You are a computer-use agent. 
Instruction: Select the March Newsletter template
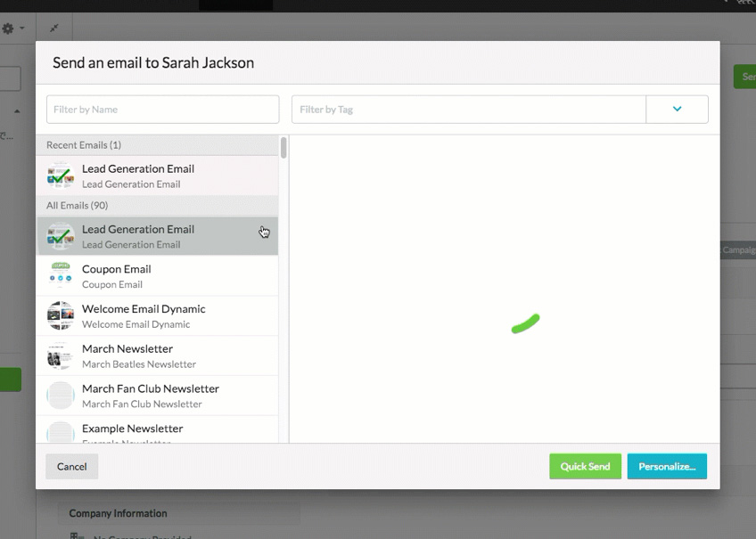[x=157, y=356]
